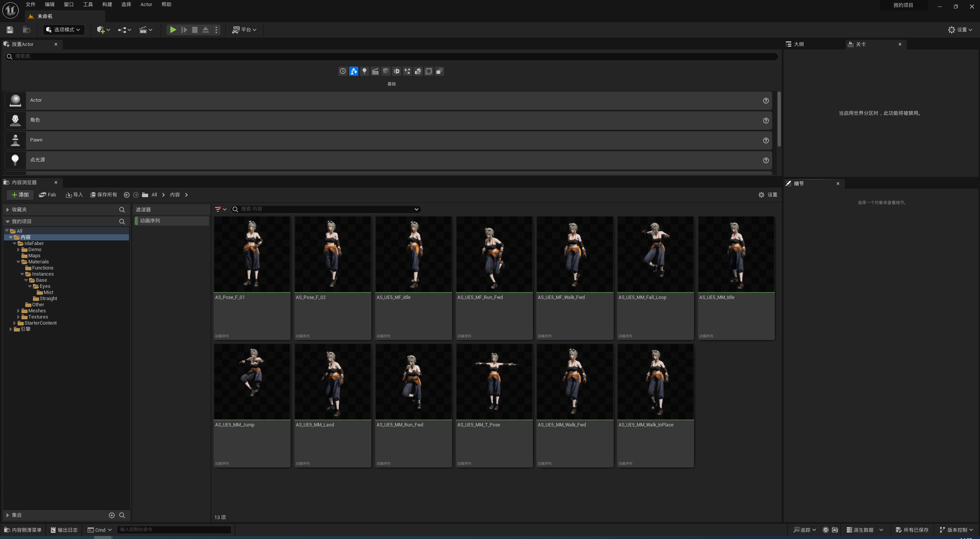980x539 pixels.
Task: Show recently placed actors clock icon
Action: [343, 71]
